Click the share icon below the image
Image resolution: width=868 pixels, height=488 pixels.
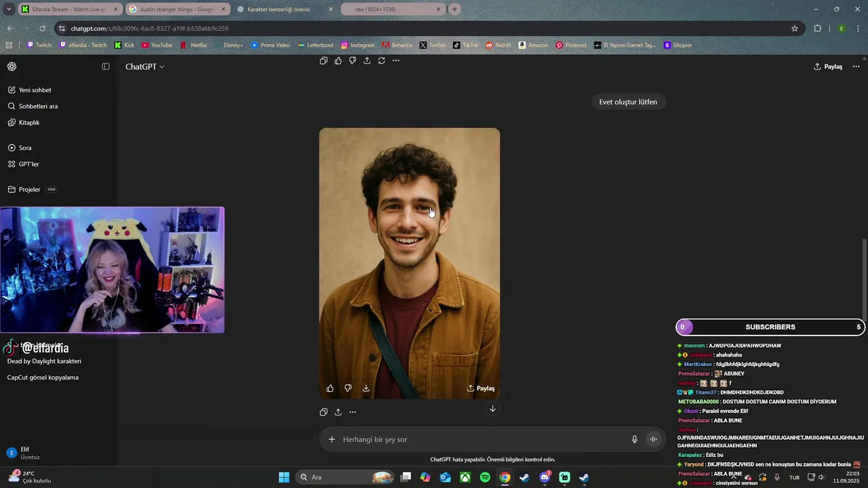tap(338, 412)
